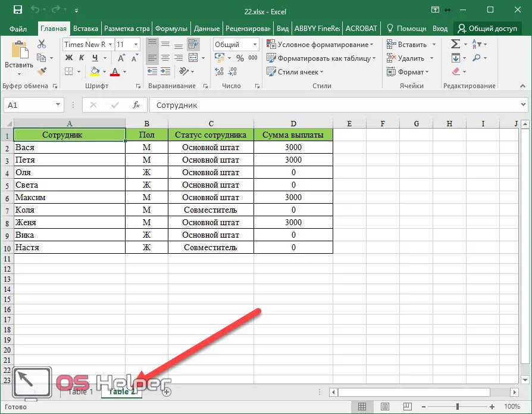Increase font size with large A

pos(121,58)
